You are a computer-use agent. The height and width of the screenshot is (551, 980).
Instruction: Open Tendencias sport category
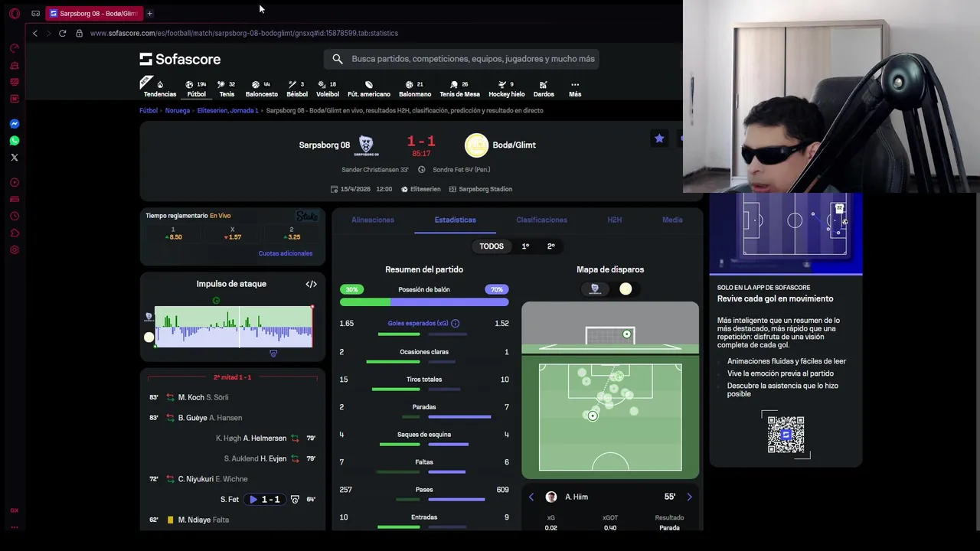(x=159, y=89)
